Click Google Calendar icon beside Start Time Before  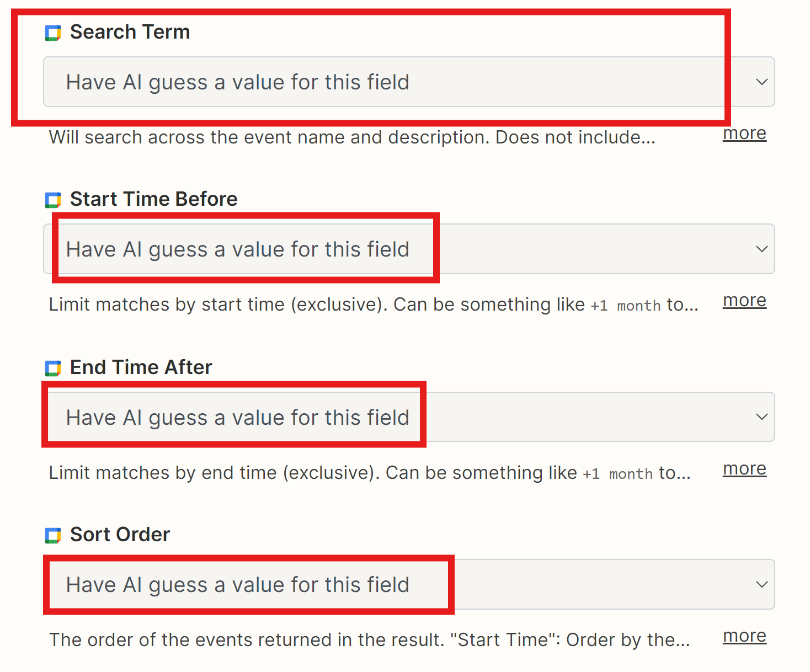[53, 200]
